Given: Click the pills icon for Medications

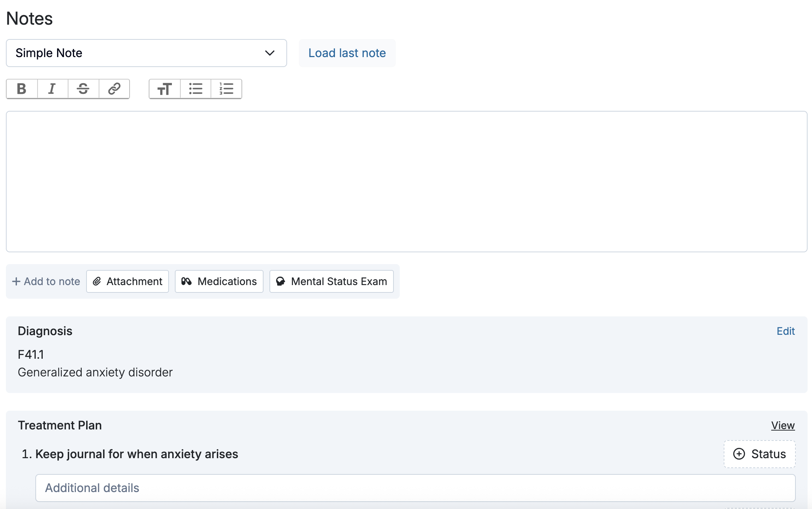Looking at the screenshot, I should (x=187, y=281).
